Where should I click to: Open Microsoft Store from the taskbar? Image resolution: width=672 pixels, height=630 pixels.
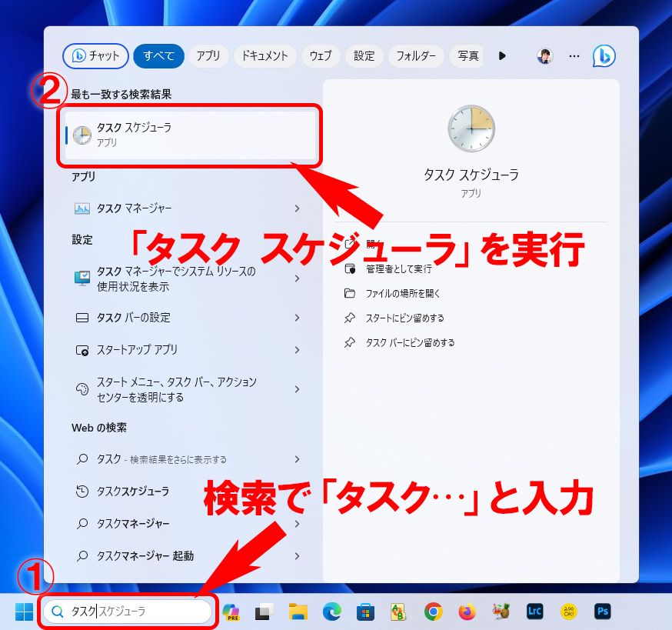365,611
